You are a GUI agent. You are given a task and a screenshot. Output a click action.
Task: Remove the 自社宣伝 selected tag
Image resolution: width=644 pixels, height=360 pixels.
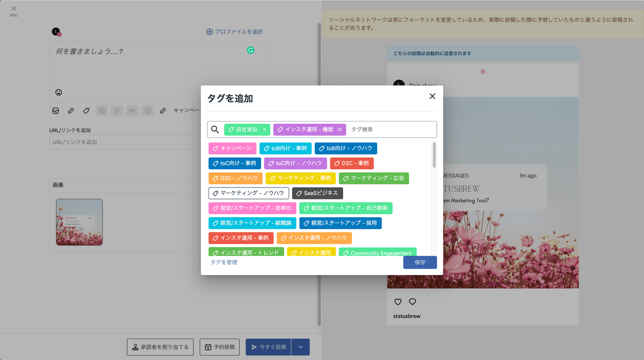point(264,130)
